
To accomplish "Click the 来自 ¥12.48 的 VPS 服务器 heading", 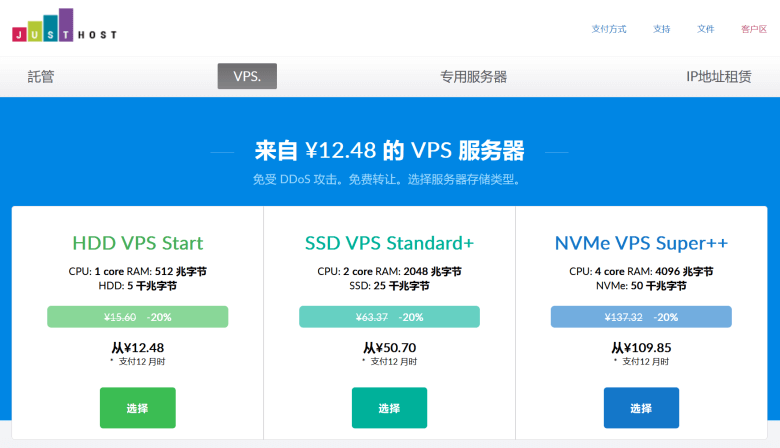I will 390,151.
